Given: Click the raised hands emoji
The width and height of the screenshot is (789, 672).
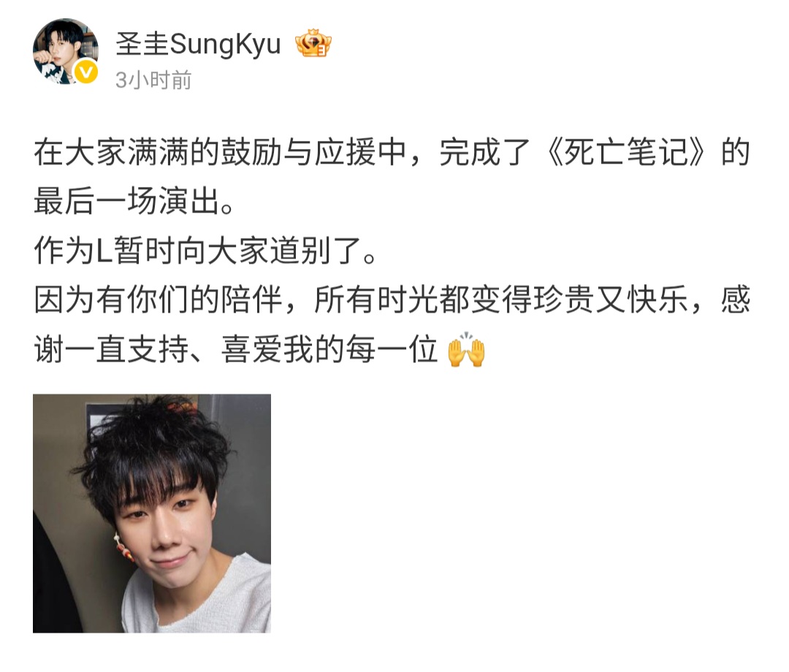Looking at the screenshot, I should point(466,350).
